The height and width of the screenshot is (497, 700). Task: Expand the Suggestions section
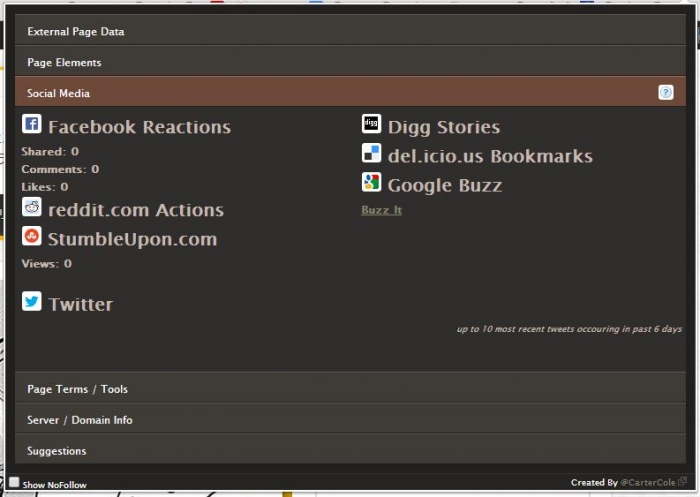pyautogui.click(x=350, y=449)
